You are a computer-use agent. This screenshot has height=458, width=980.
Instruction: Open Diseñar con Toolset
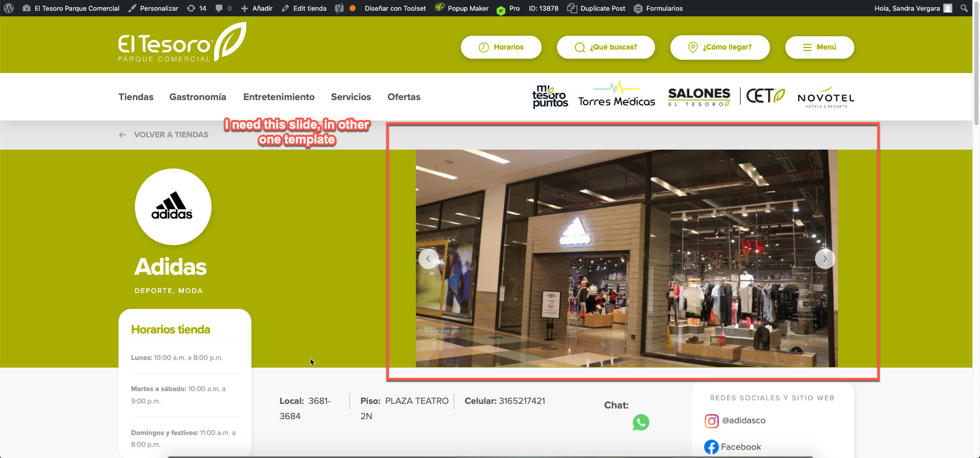395,8
